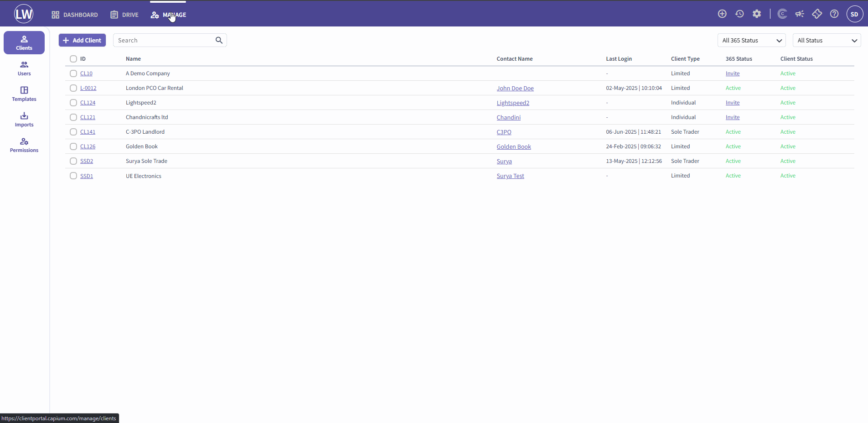
Task: Open Permissions in the sidebar
Action: (x=24, y=145)
